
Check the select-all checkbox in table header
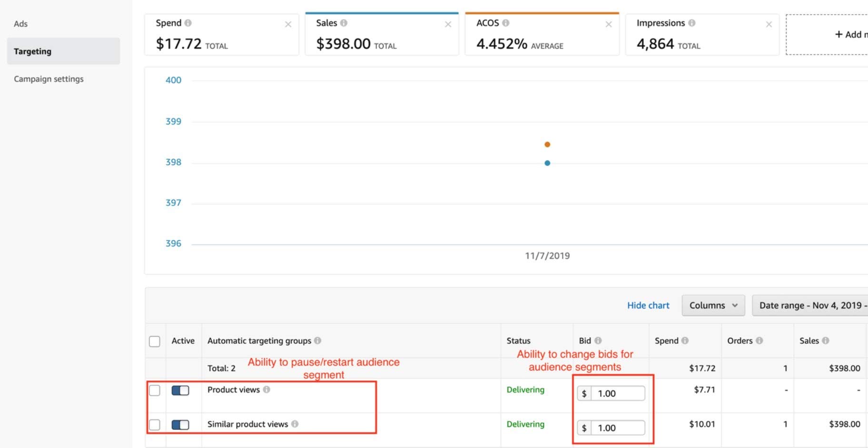point(155,341)
